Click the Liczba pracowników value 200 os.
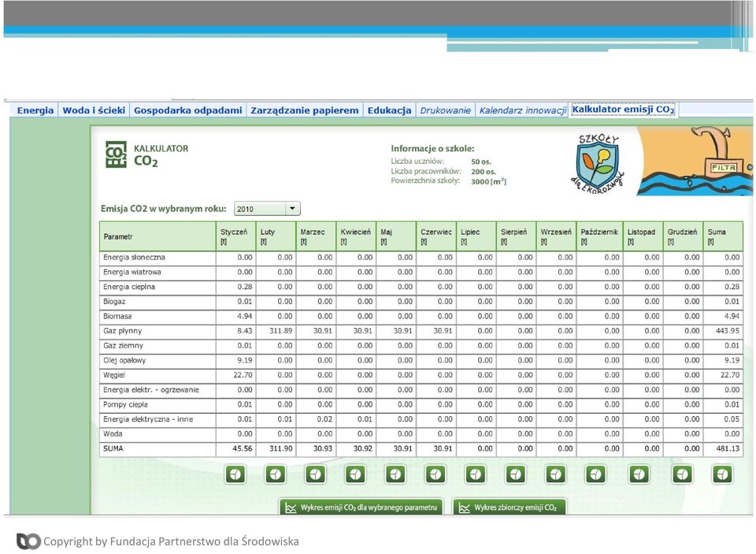Viewport: 756px width, 554px height. (484, 171)
